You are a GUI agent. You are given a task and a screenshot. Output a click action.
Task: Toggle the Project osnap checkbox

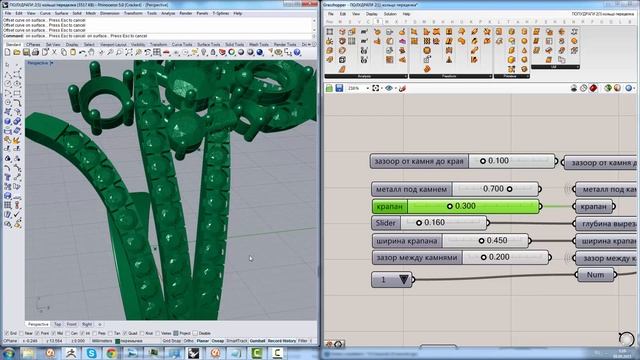point(176,333)
